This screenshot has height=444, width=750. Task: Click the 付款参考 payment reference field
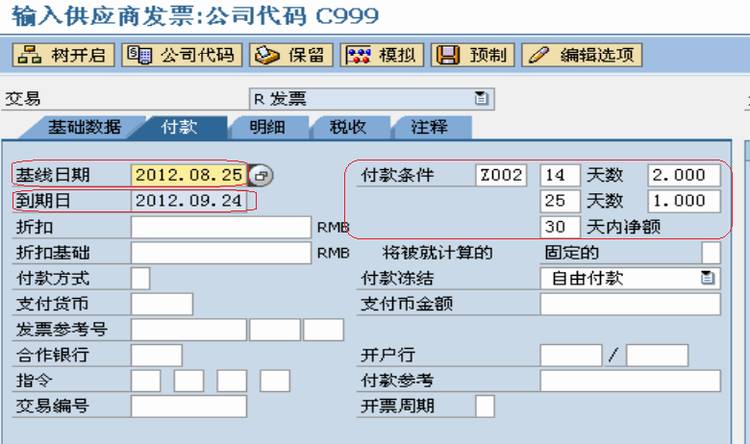[x=630, y=381]
